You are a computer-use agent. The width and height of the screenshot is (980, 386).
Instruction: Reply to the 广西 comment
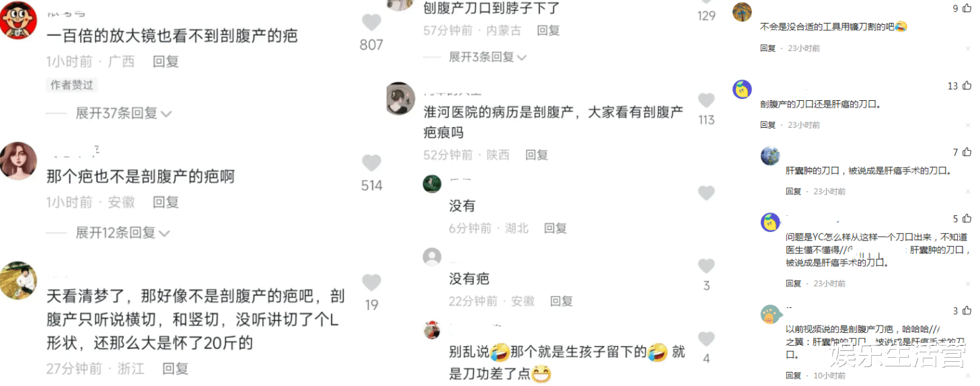coord(165,62)
